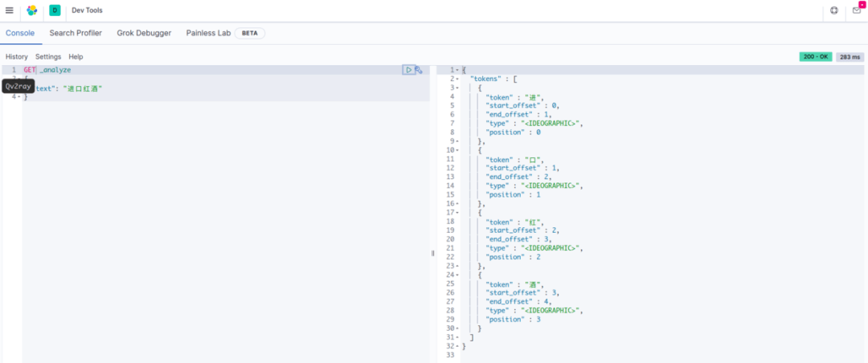
Task: Open the console History panel
Action: pos(17,57)
